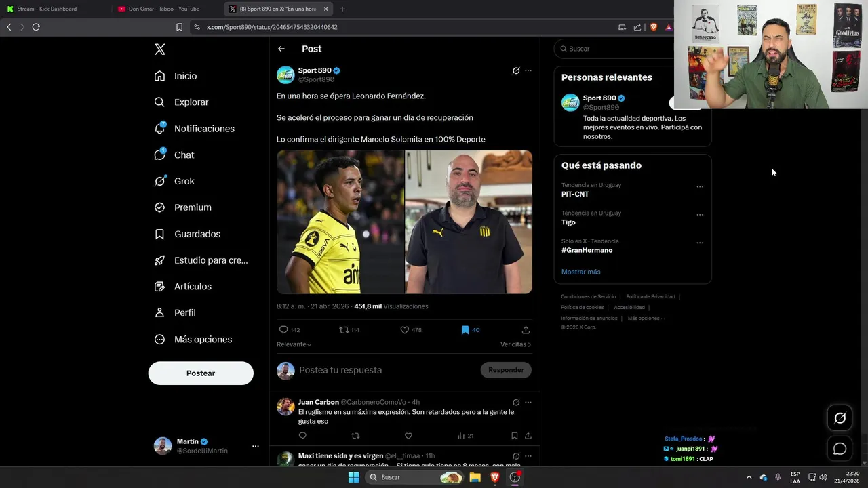The image size is (868, 488).
Task: Open the PIT-CNT trend
Action: click(575, 195)
